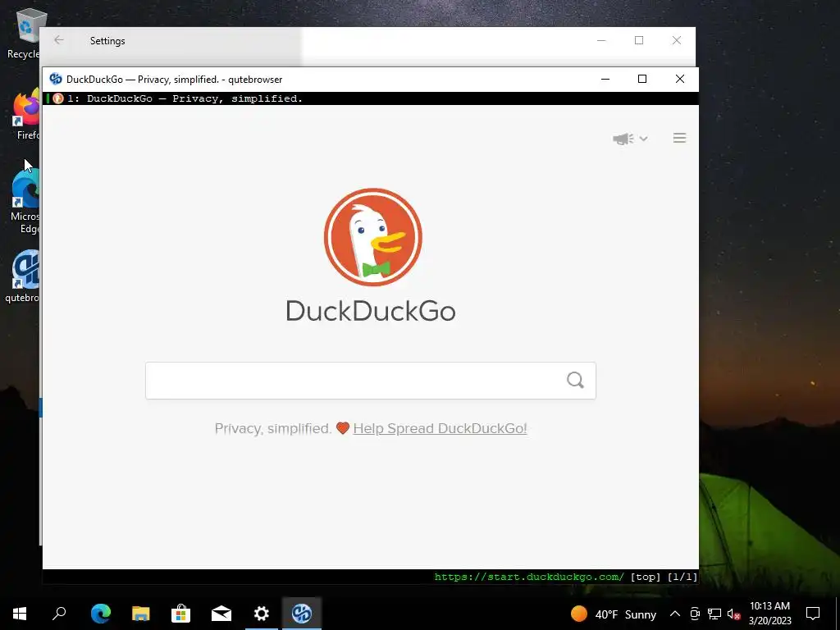Screen dimensions: 840x630
Task: Click the DuckDuckGo search magnifier icon
Action: [x=575, y=381]
